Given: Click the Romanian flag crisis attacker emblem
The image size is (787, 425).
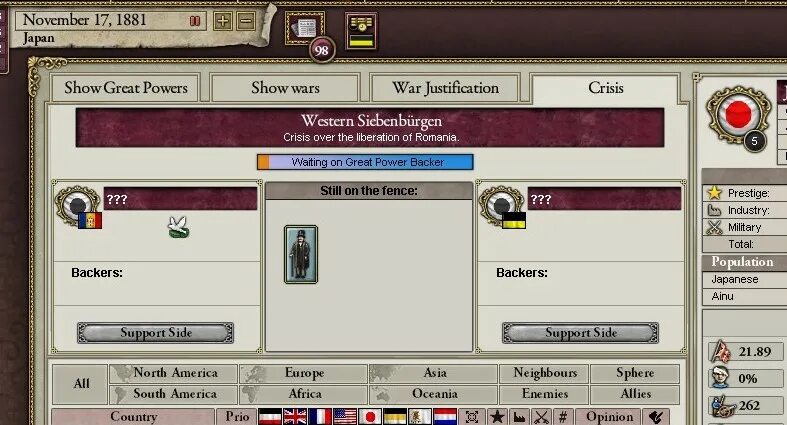Looking at the screenshot, I should click(x=90, y=220).
